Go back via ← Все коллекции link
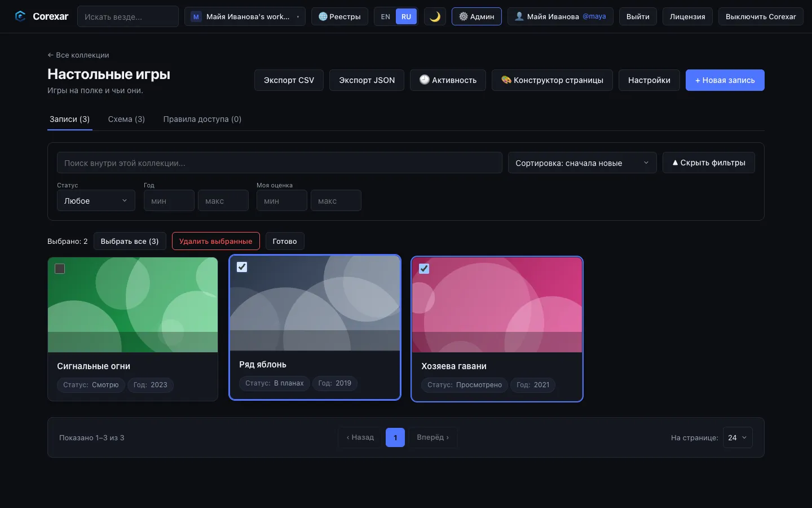 coord(78,55)
